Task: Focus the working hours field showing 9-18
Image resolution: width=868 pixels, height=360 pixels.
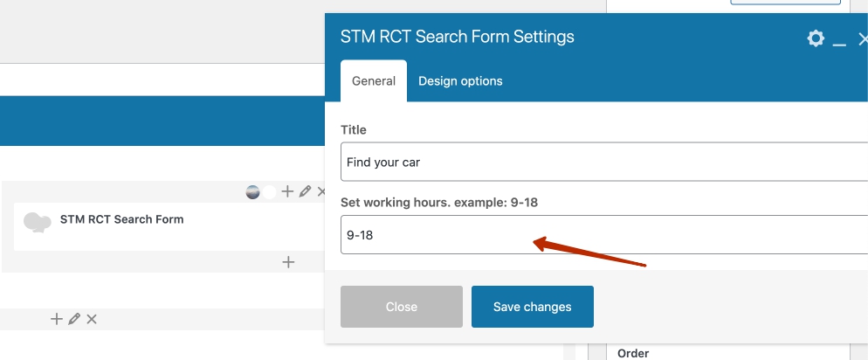Action: (603, 235)
